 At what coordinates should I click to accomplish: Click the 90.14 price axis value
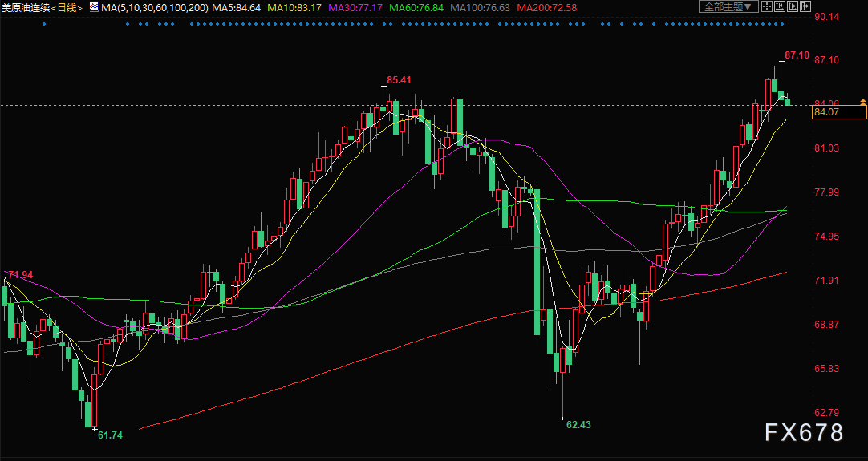coord(827,17)
